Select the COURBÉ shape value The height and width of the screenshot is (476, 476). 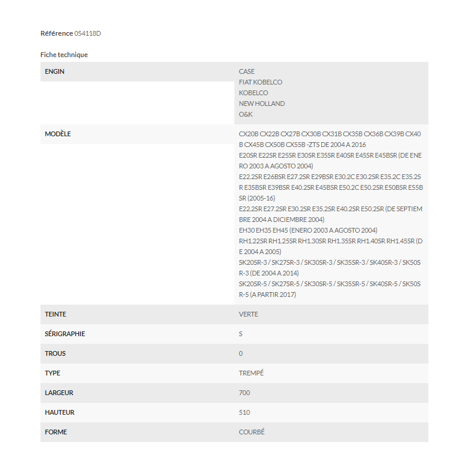point(252,432)
